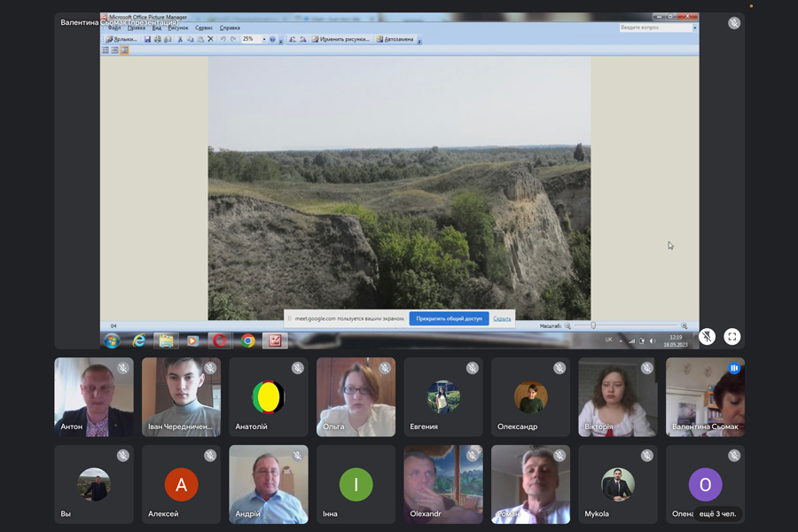This screenshot has width=798, height=532.
Task: Click the Windows Start button
Action: pyautogui.click(x=112, y=340)
